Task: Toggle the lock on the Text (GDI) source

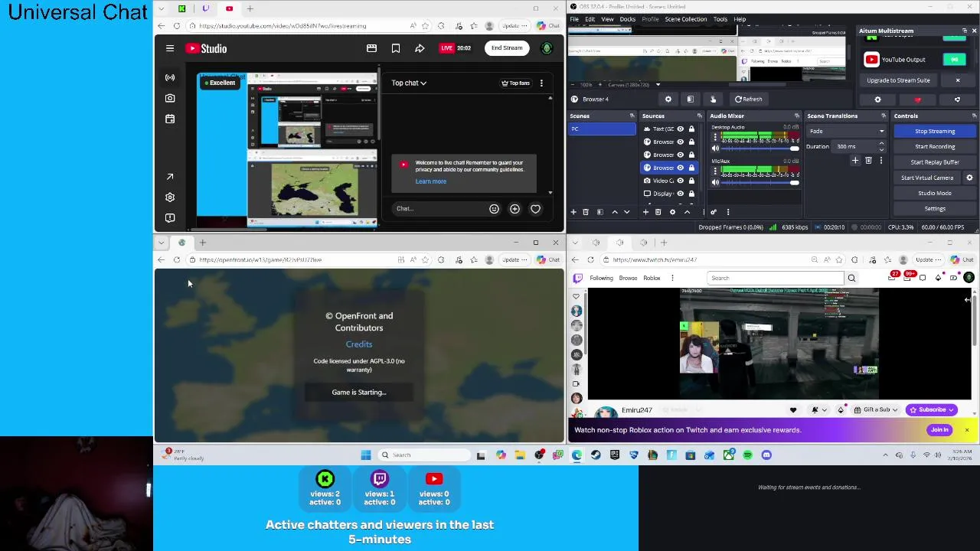Action: tap(691, 129)
